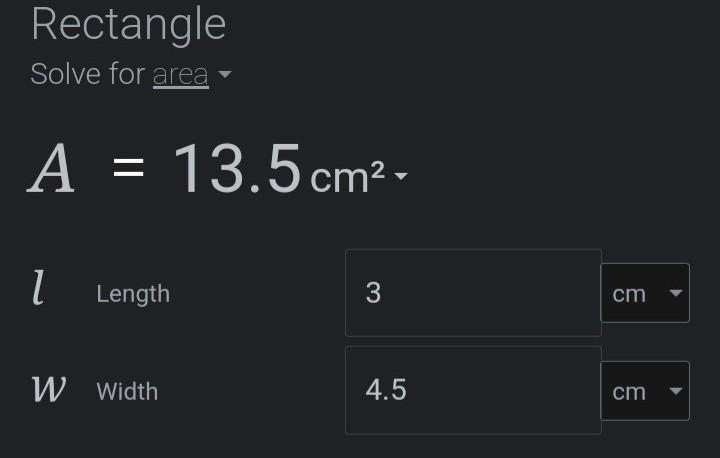Click the Rectangle heading

point(128,25)
